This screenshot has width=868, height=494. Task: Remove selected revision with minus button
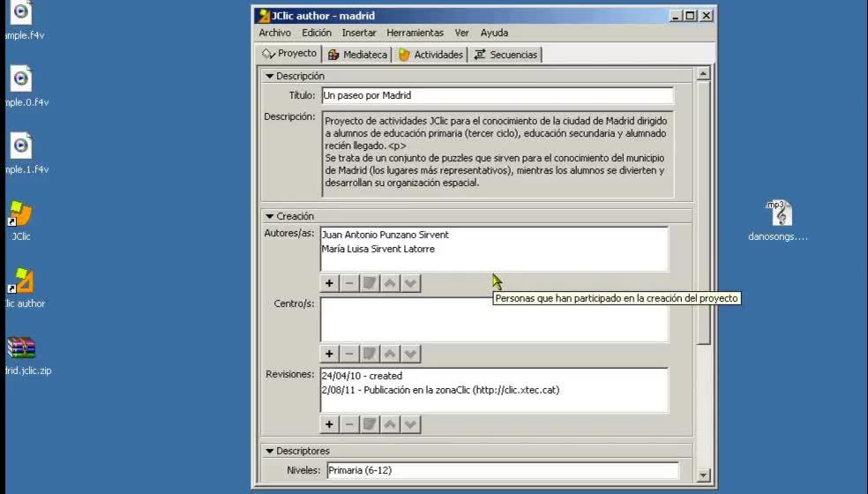pos(349,425)
